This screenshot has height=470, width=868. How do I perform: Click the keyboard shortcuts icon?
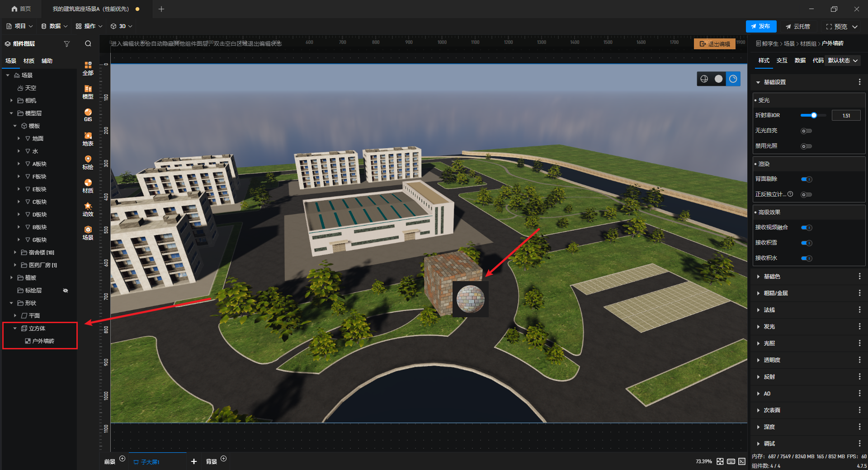point(731,461)
